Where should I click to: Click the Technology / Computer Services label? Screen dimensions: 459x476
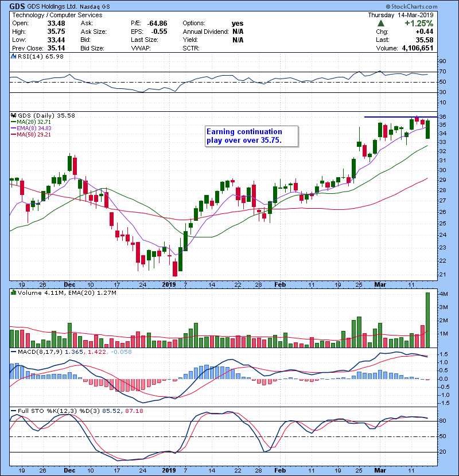click(x=57, y=15)
